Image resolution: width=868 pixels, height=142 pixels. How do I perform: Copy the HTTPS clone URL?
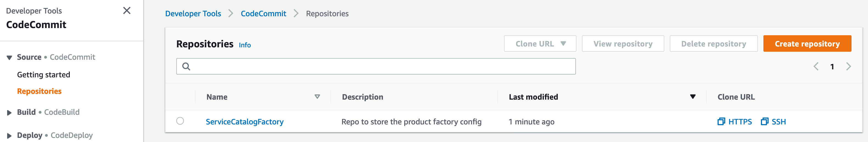pyautogui.click(x=735, y=122)
